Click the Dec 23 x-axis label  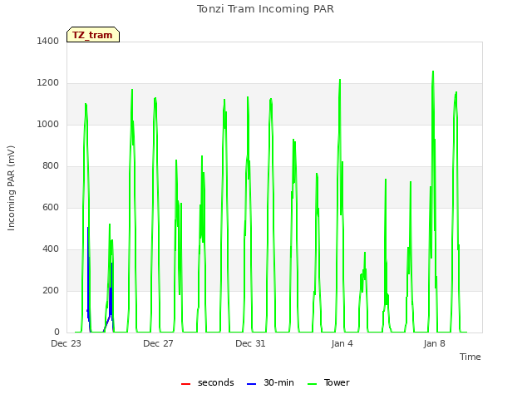point(66,343)
